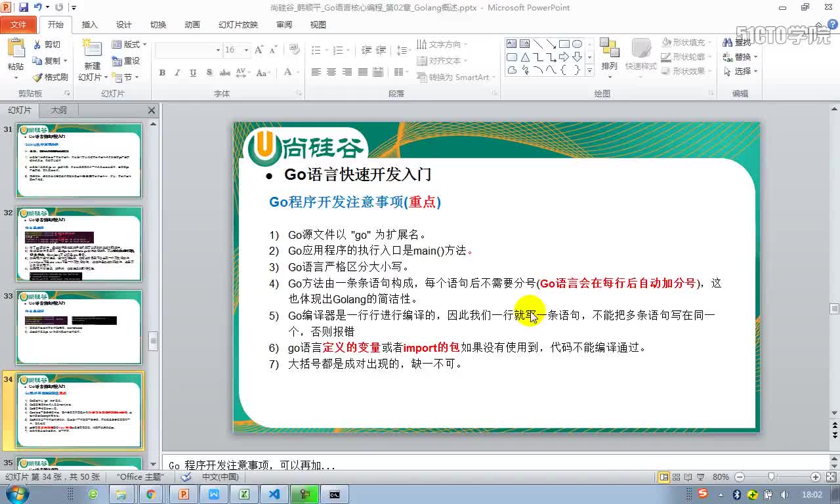
Task: Open the Change Case (Aa) dropdown
Action: click(x=263, y=72)
